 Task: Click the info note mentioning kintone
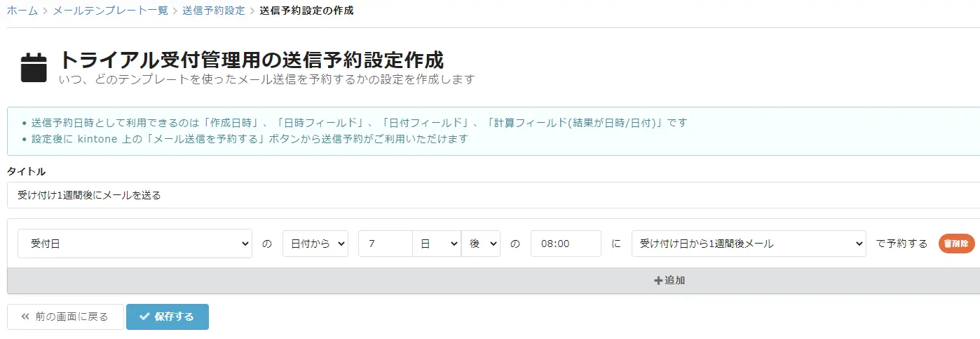(x=250, y=138)
